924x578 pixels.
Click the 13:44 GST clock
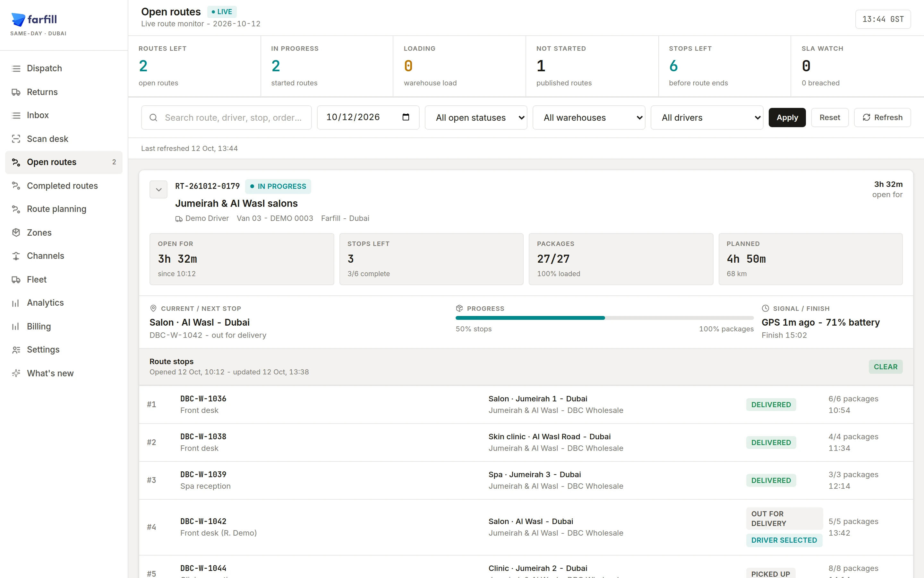point(883,19)
